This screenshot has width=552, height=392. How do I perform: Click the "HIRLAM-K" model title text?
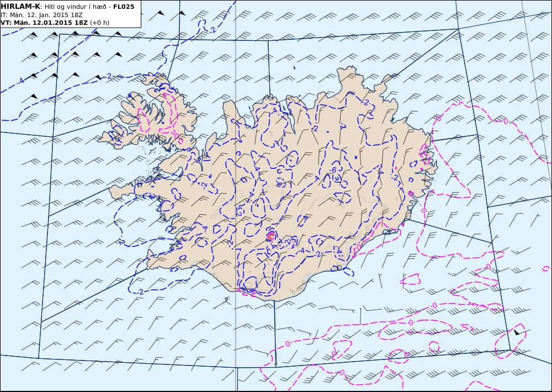coord(20,7)
